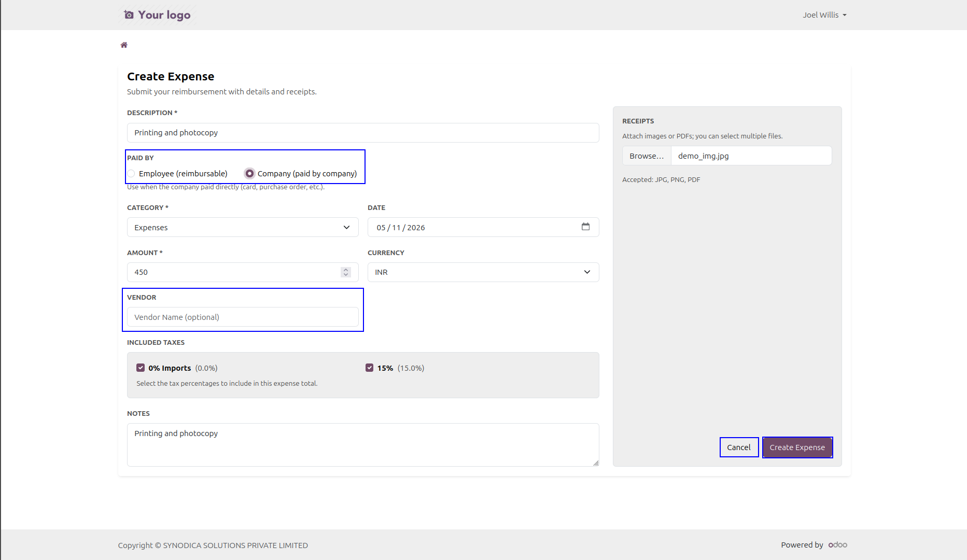This screenshot has width=967, height=560.
Task: Click the Notes resize handle corner
Action: coord(596,463)
